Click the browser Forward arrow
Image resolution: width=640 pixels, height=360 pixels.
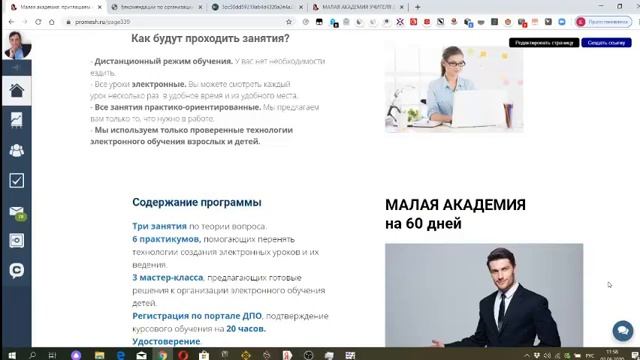[25, 22]
